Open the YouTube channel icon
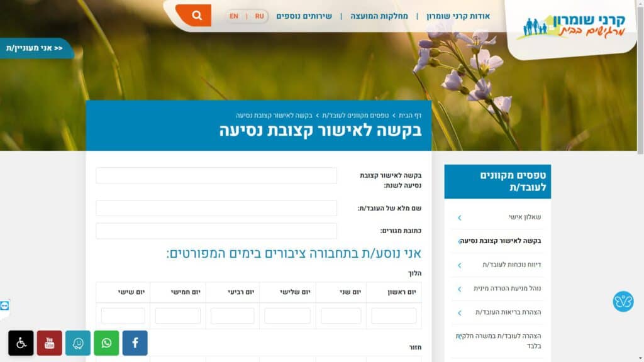 point(50,343)
